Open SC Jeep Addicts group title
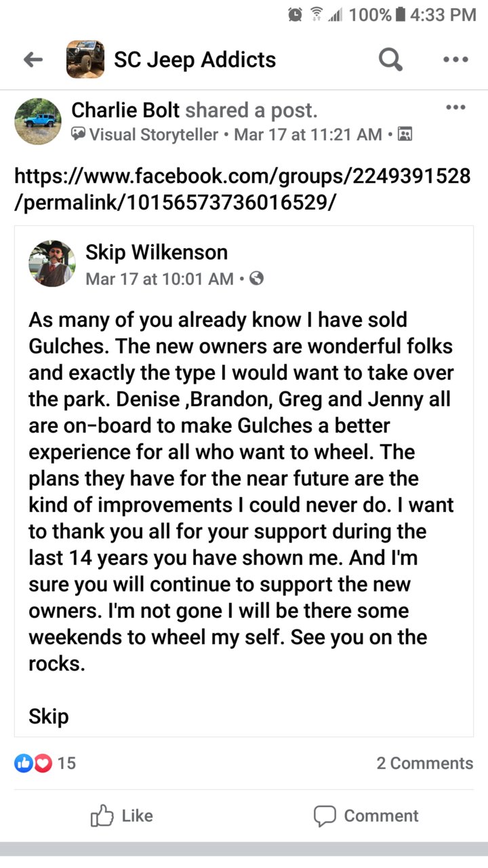488x868 pixels. (195, 60)
